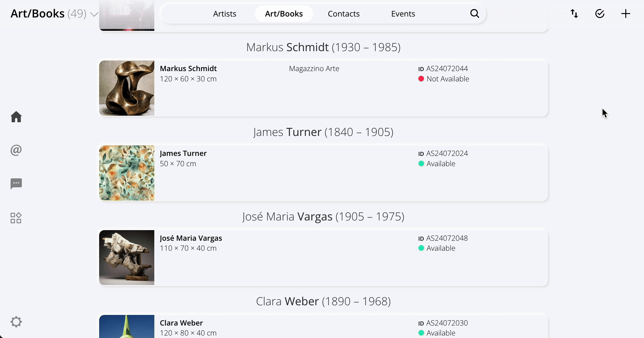Switch to the Events tab
Image resolution: width=644 pixels, height=338 pixels.
coord(403,14)
